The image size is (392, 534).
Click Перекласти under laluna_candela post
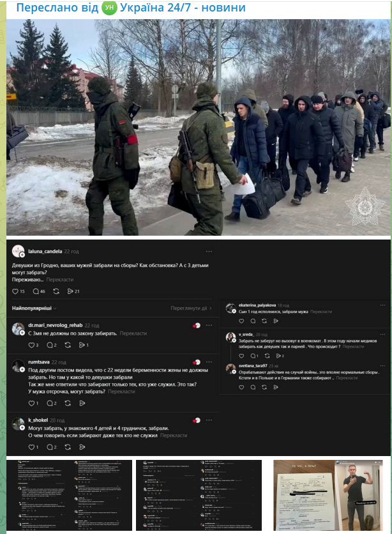point(60,280)
